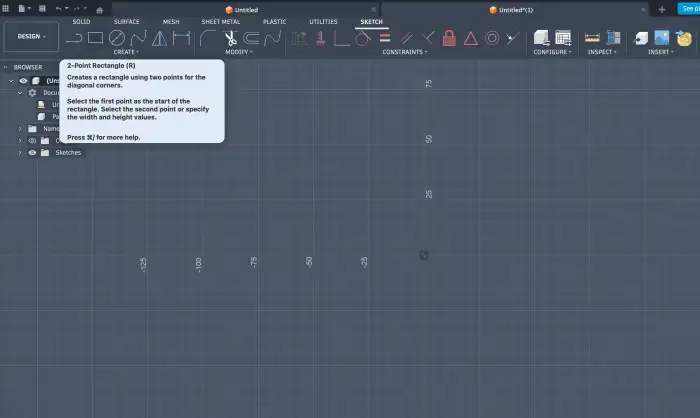This screenshot has height=418, width=700.
Task: Switch to the MESH tab
Action: 171,21
